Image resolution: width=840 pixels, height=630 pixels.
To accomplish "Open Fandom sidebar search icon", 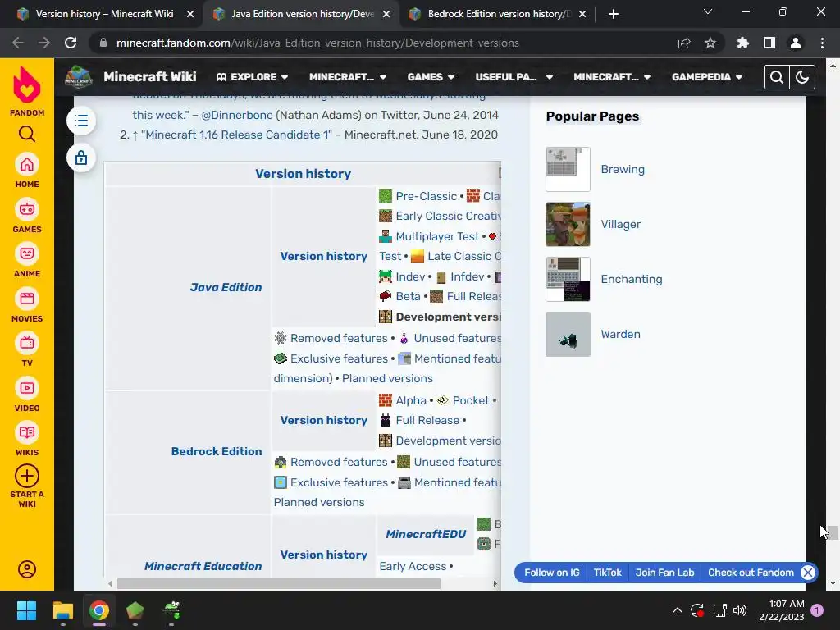I will [x=27, y=134].
